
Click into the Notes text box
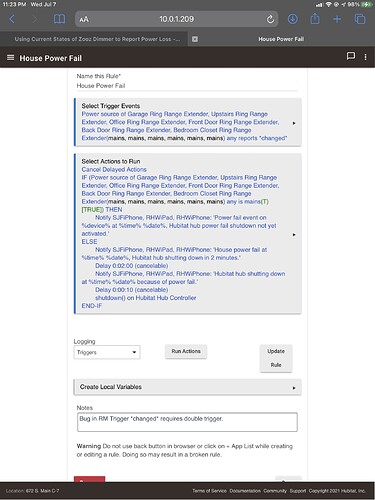tap(187, 422)
